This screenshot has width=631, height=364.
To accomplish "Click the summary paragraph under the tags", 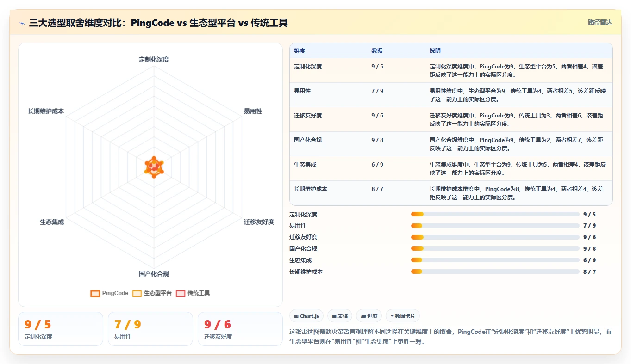I will [x=450, y=337].
